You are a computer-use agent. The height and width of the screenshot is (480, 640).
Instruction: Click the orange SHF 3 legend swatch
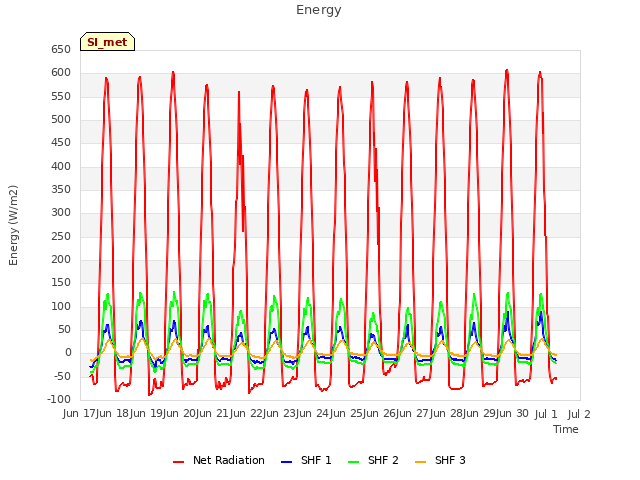pyautogui.click(x=420, y=462)
